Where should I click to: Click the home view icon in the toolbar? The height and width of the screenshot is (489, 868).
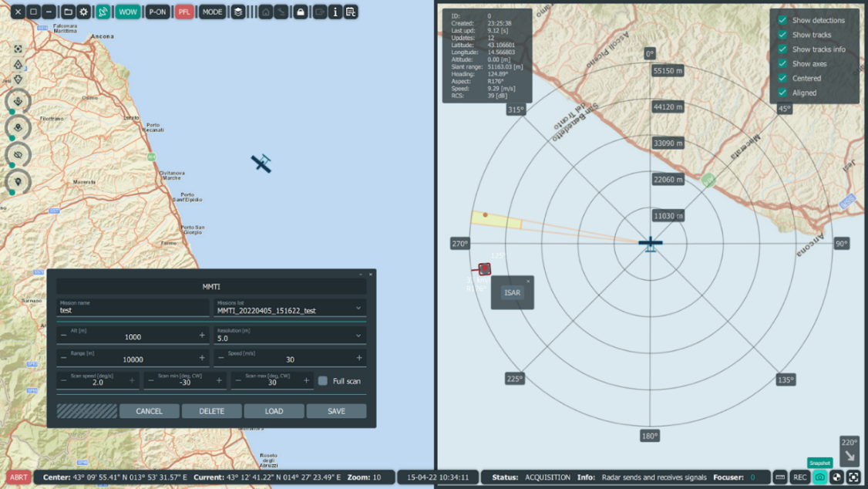(x=265, y=12)
